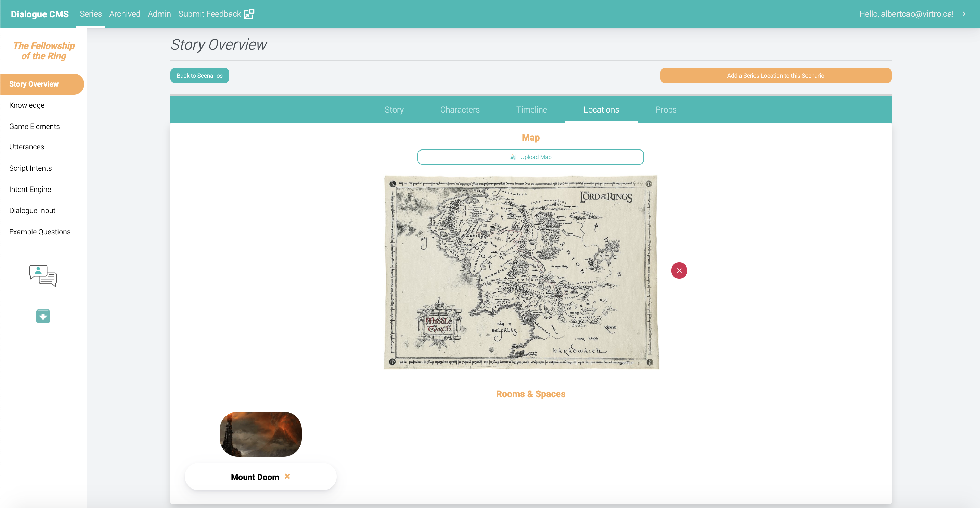The width and height of the screenshot is (980, 508).
Task: Click the Submit Feedback external link icon
Action: tap(249, 14)
